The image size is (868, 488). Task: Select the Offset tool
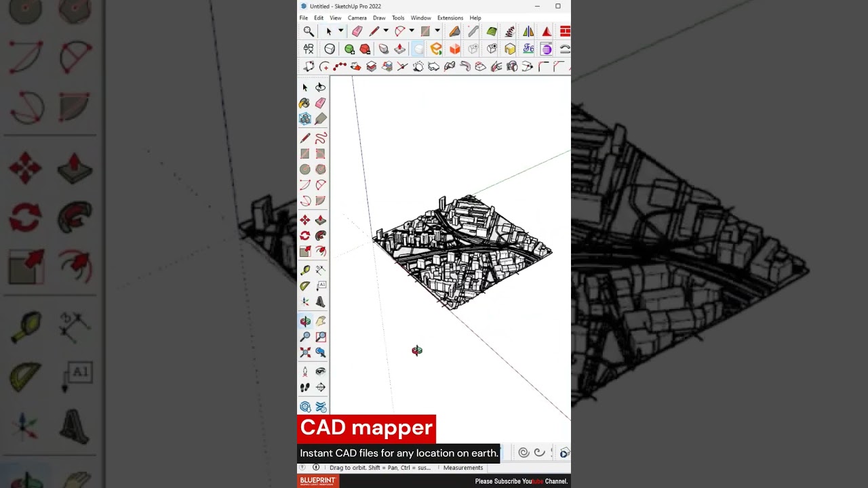point(321,251)
